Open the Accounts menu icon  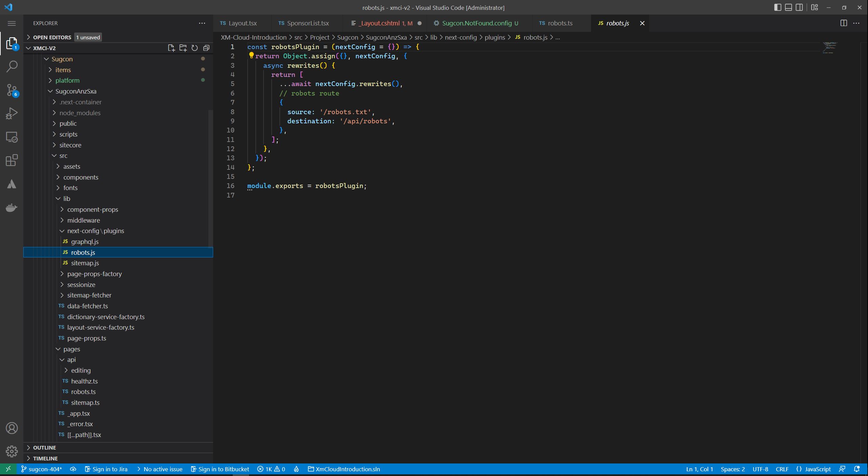point(12,428)
